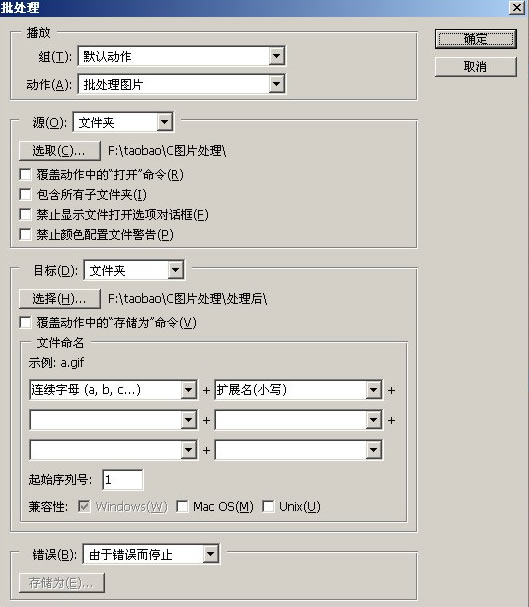Click the 取消 button

[x=476, y=67]
